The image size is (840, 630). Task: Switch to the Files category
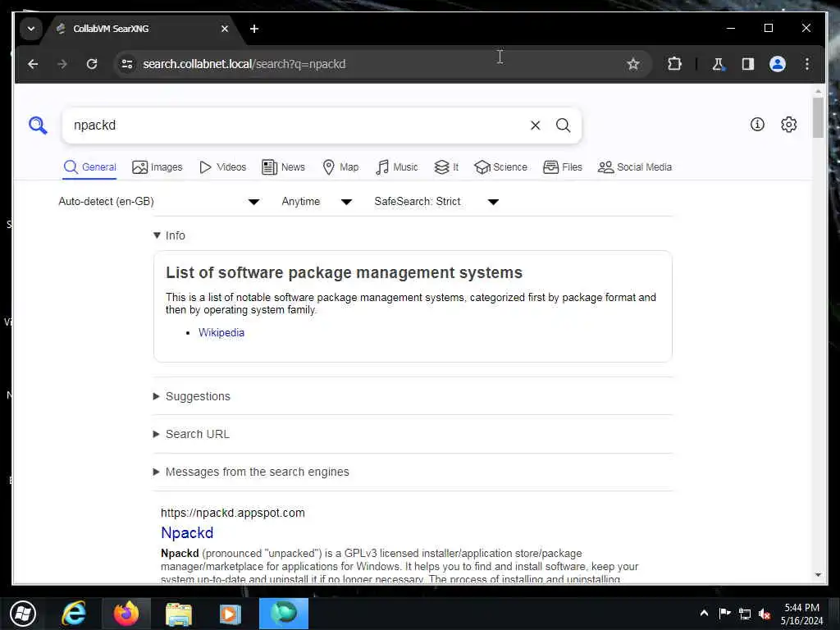(563, 167)
